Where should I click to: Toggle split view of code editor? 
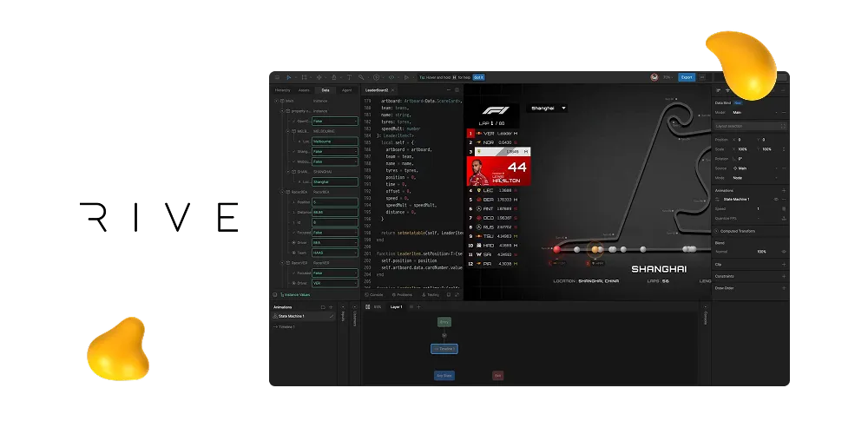pos(457,89)
